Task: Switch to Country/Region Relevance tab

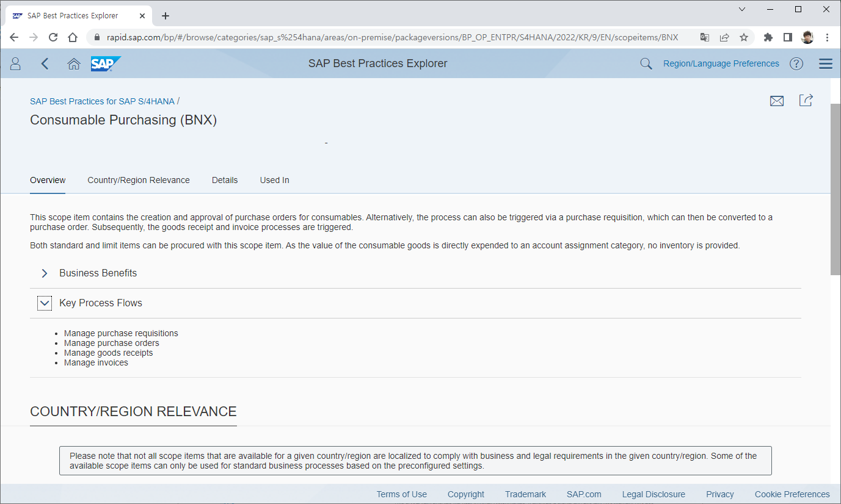Action: (139, 180)
